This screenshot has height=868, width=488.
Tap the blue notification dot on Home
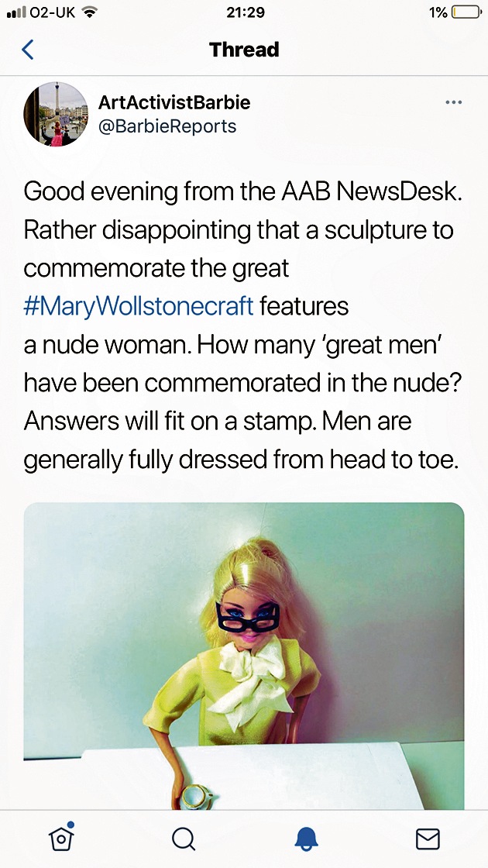(x=70, y=825)
